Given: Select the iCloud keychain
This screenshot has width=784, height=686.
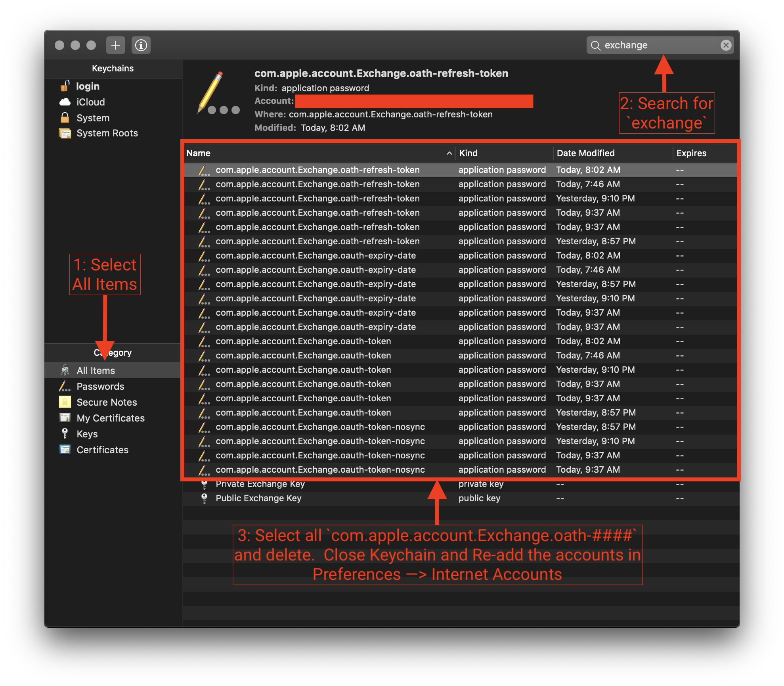Looking at the screenshot, I should [113, 102].
